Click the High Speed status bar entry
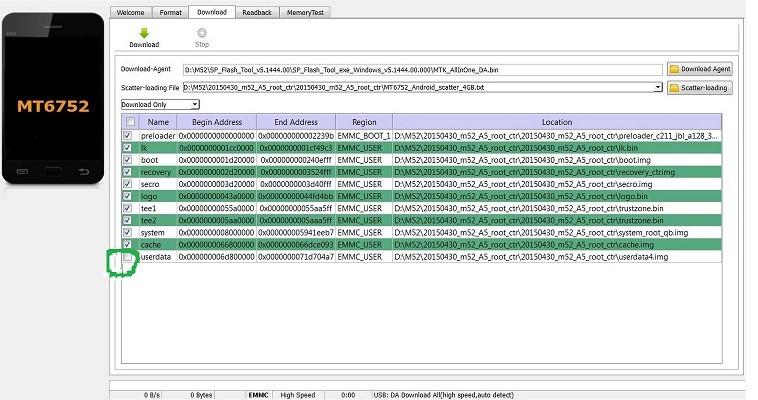This screenshot has width=758, height=400. point(298,395)
